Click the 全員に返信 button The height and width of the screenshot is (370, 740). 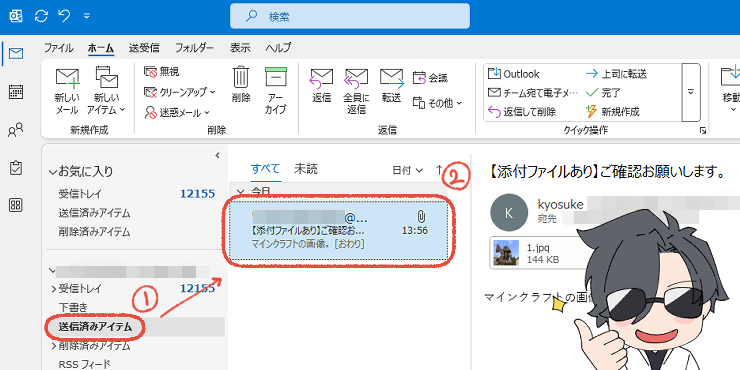click(x=356, y=91)
